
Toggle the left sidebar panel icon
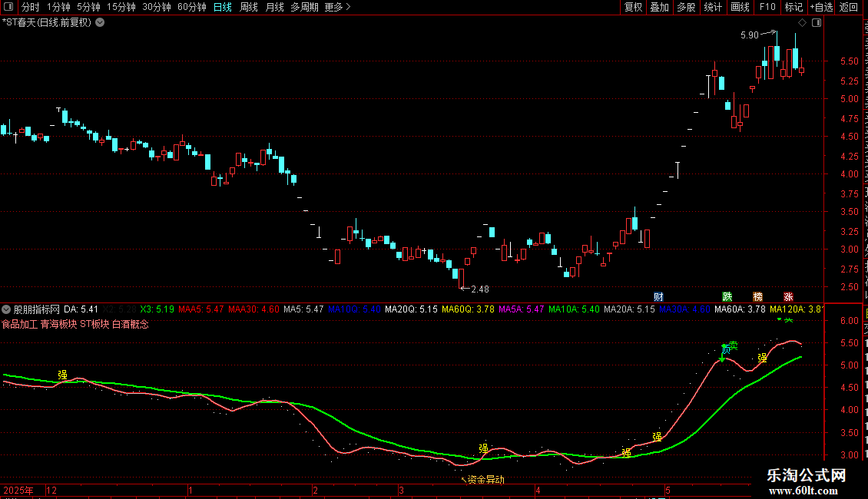(8, 7)
